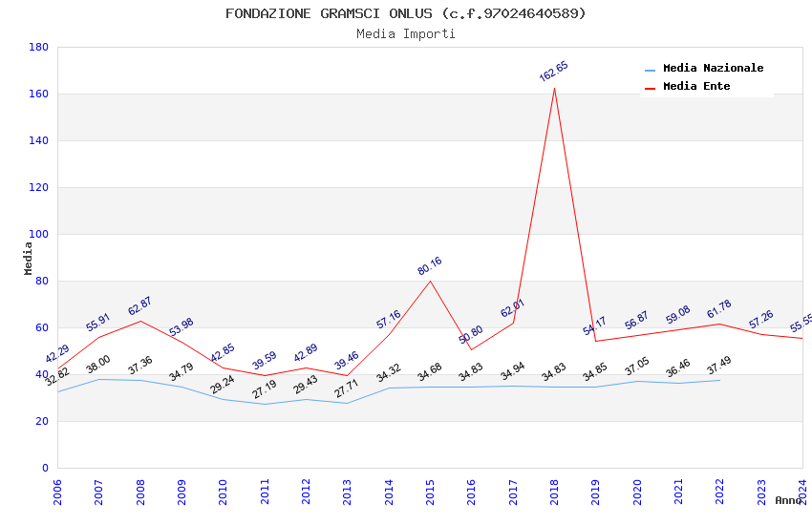Viewport: 812px width, 525px height.
Task: Click the 2006 x-axis year label
Action: tap(57, 492)
